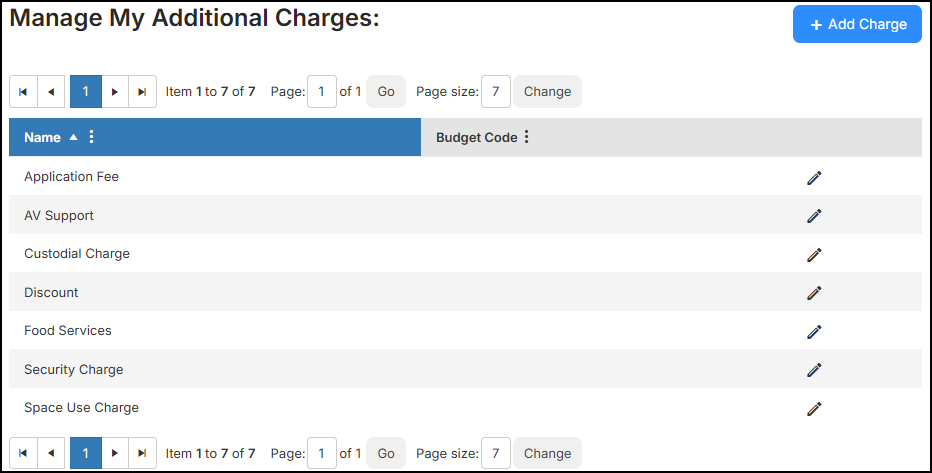
Task: Click the Add Charge button
Action: (857, 24)
